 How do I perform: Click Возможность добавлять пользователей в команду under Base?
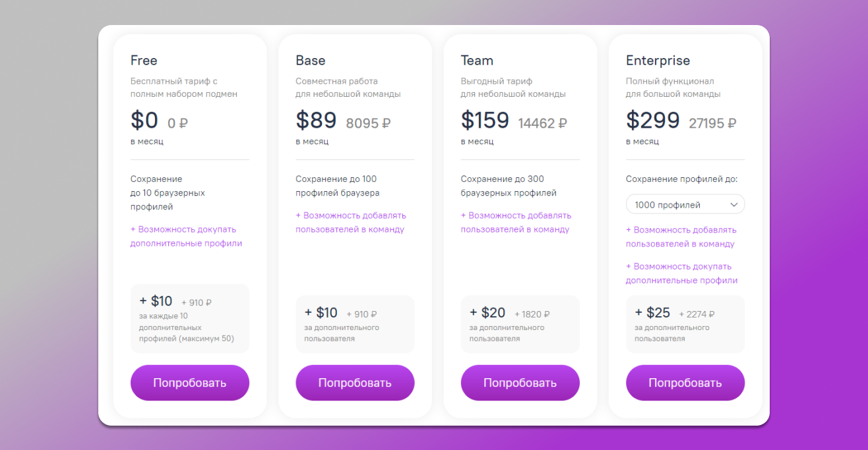click(x=350, y=222)
